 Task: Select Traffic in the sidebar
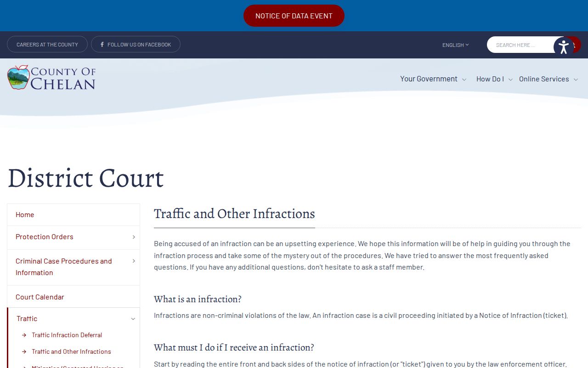pos(27,319)
